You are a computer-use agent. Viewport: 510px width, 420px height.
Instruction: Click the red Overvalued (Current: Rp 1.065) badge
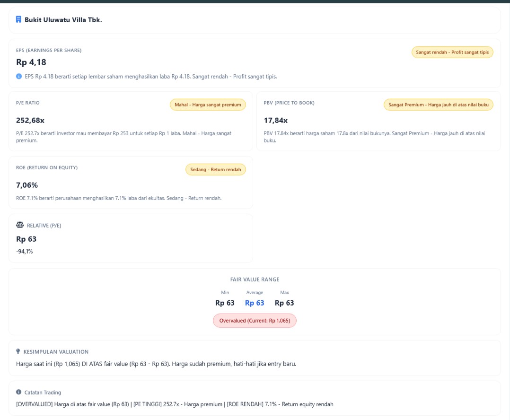pyautogui.click(x=255, y=321)
